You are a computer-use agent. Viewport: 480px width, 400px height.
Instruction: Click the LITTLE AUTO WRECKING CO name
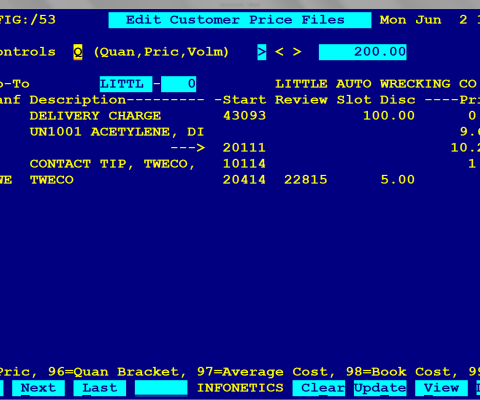tap(376, 84)
